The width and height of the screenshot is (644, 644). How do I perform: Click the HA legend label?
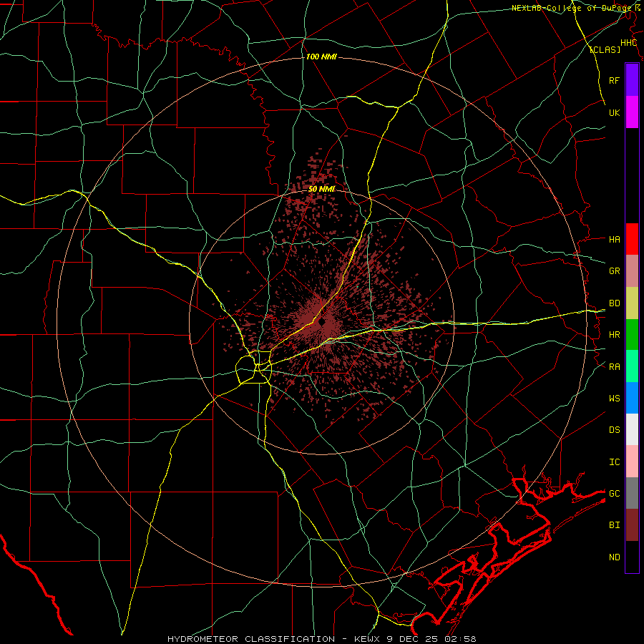click(x=614, y=239)
